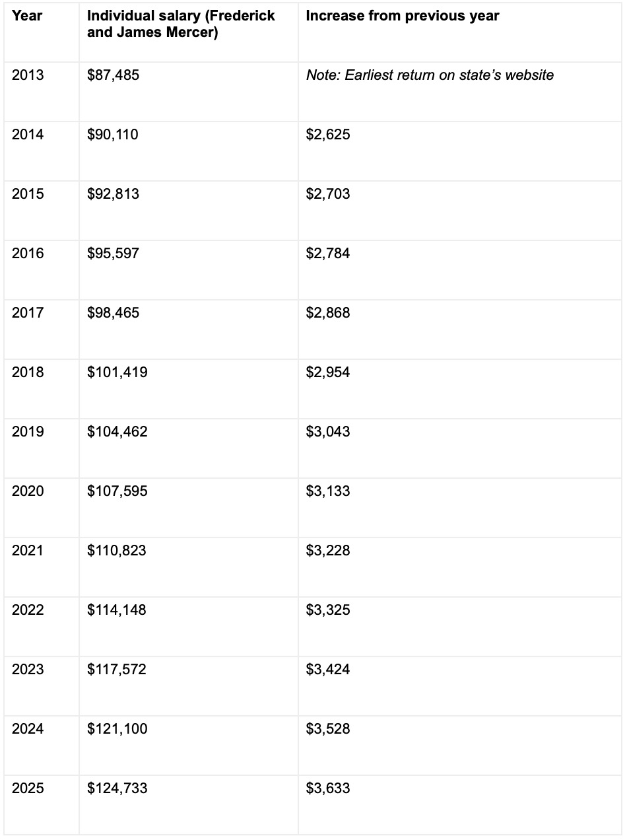Select the Increase from previous year header
Image resolution: width=627 pixels, height=840 pixels.
coord(460,32)
